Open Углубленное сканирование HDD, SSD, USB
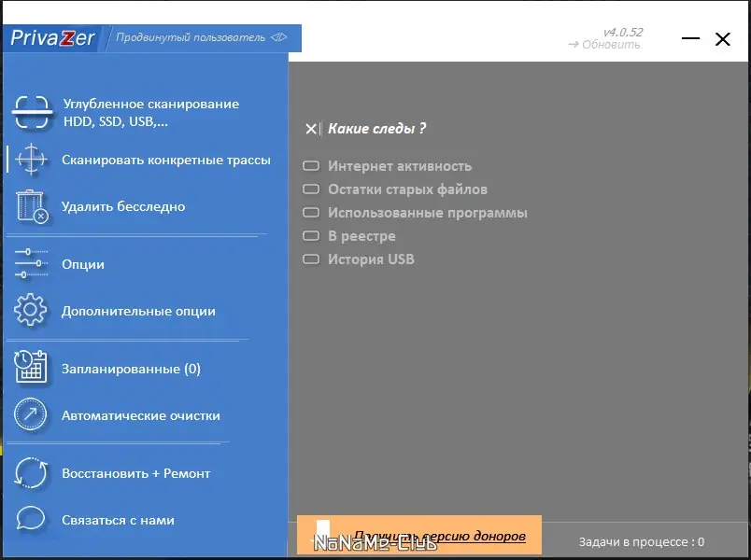The image size is (751, 560). tap(151, 113)
